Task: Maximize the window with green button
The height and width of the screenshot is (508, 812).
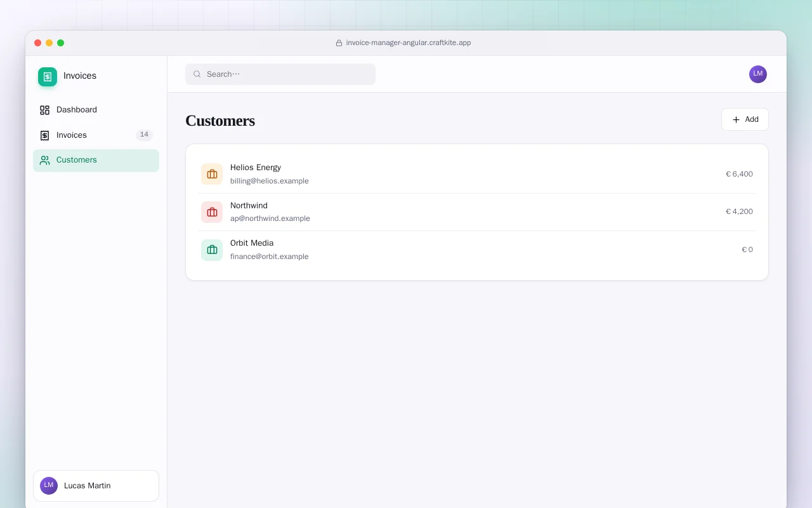Action: [61, 43]
